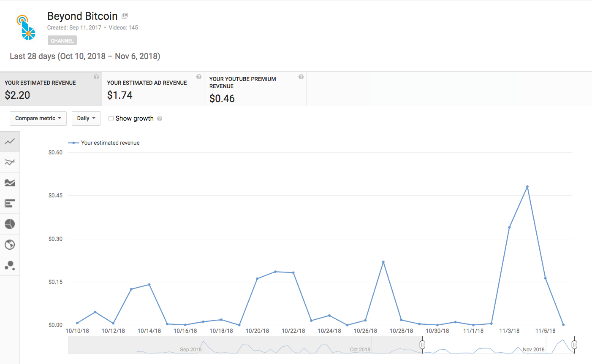Click the '$0.46' Premium revenue value
Image resolution: width=592 pixels, height=364 pixels.
point(222,99)
